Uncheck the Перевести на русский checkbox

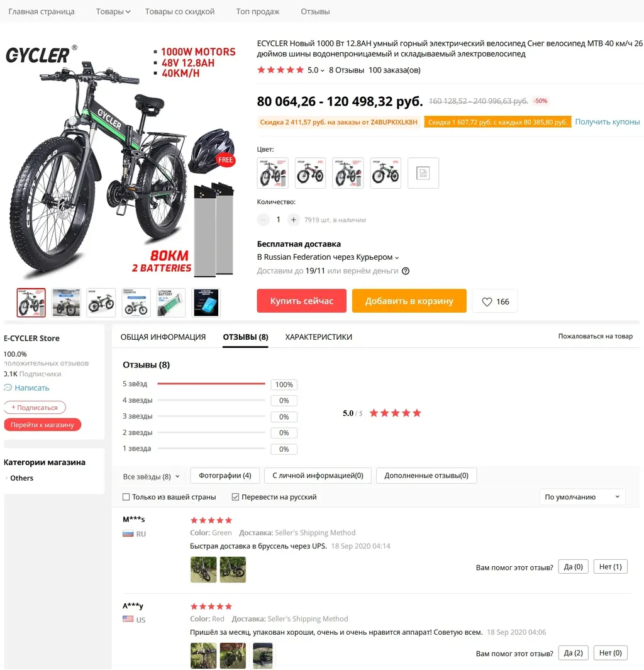point(235,497)
